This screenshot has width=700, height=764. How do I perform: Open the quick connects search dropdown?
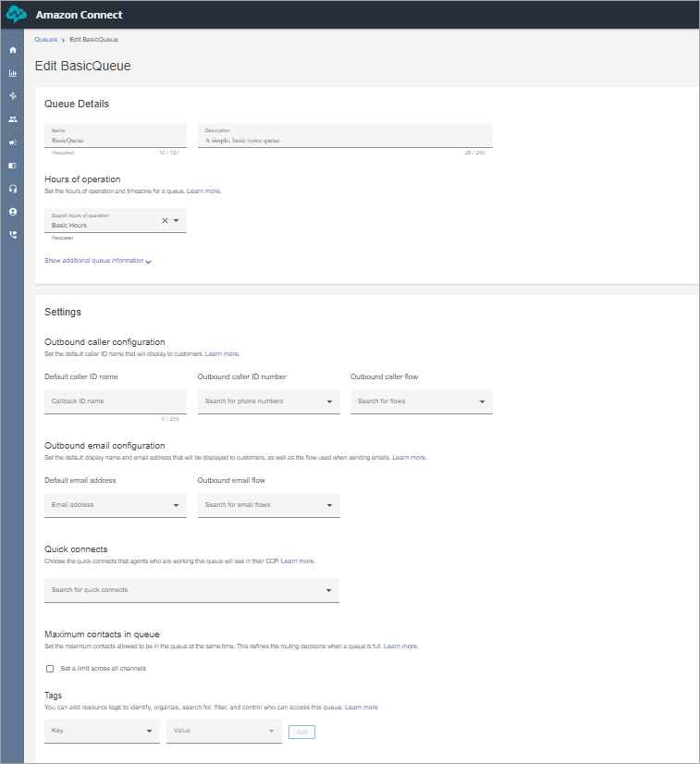click(191, 590)
